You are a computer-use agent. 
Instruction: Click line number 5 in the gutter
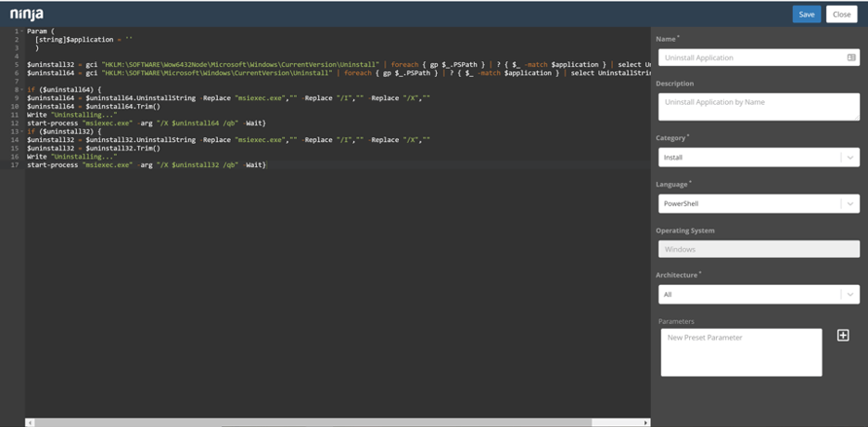(17, 65)
